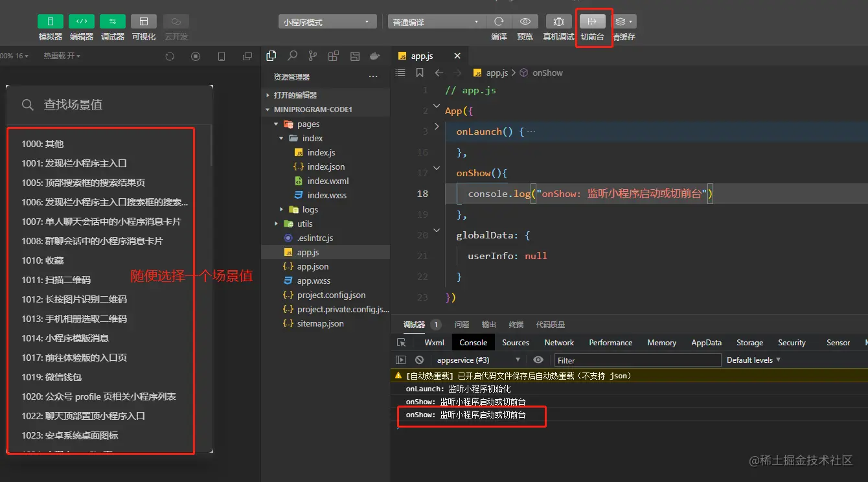
Task: Click the 真机调试 bug icon
Action: click(x=559, y=22)
